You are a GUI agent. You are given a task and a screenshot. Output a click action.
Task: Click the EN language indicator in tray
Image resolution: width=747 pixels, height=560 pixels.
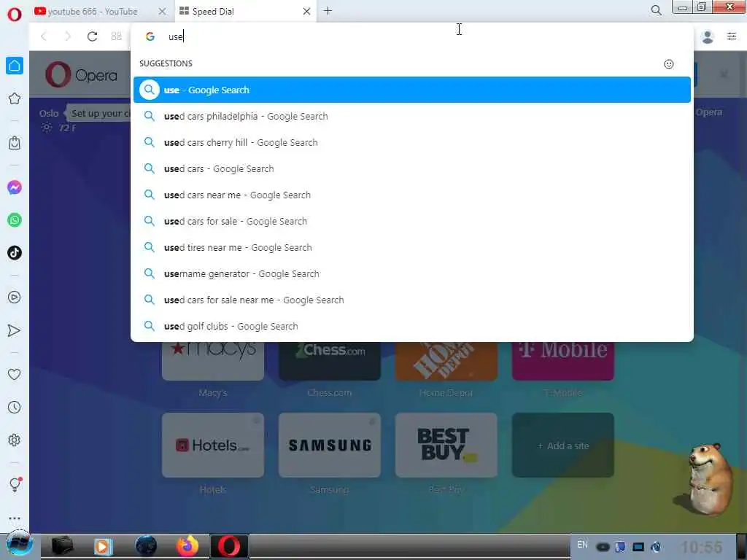tap(582, 544)
